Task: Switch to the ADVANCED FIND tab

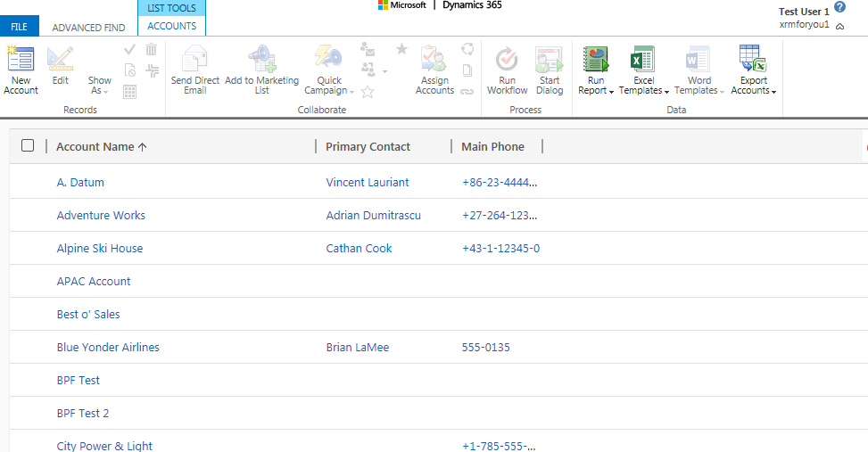Action: click(88, 27)
